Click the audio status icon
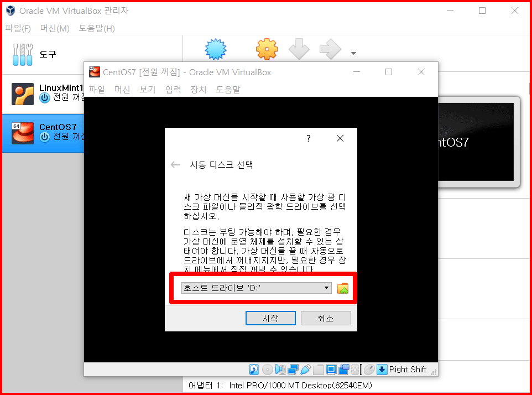 [x=280, y=370]
